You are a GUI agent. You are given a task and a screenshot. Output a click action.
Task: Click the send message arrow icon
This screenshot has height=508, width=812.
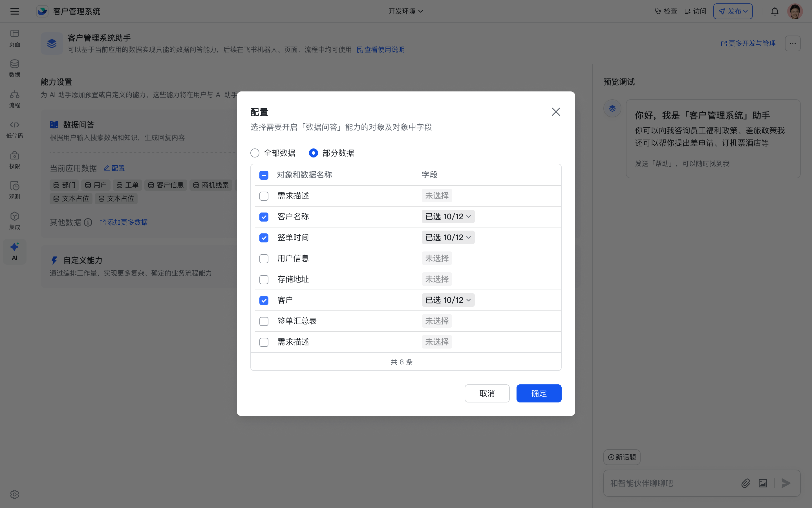pos(786,483)
